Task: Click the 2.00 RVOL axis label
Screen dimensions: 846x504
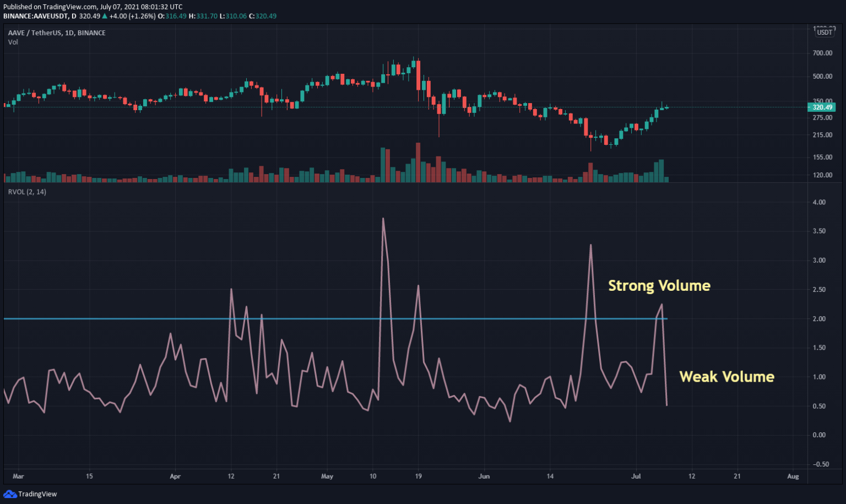Action: (819, 318)
